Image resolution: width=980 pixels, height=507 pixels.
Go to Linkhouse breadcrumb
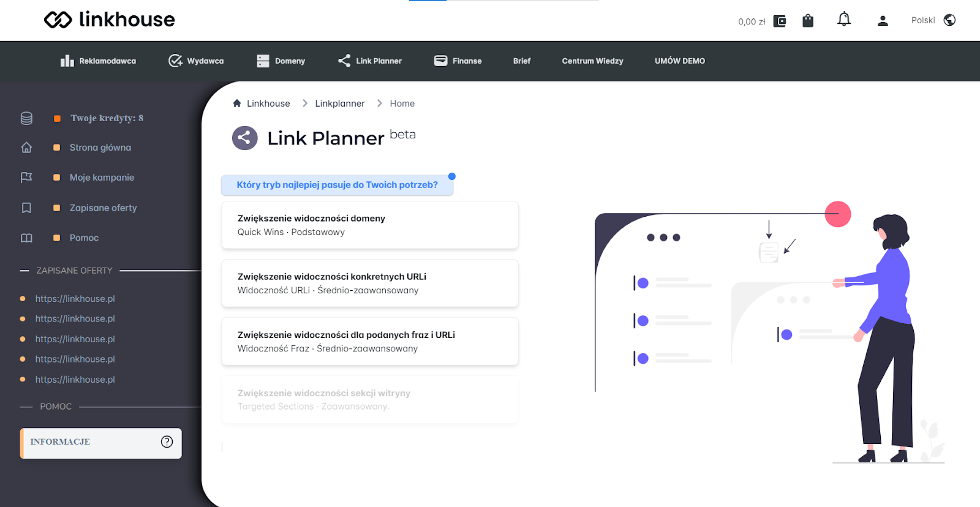click(x=268, y=103)
